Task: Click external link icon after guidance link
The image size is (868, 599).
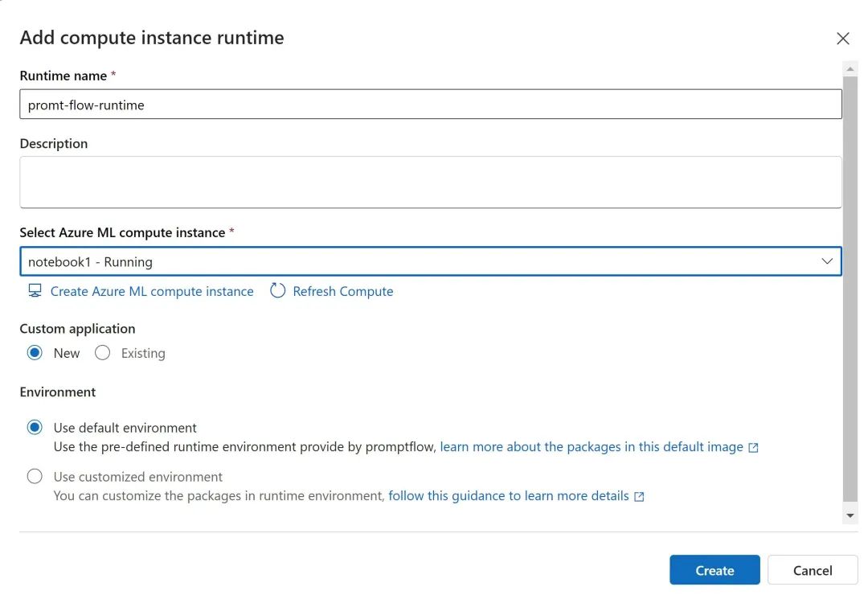Action: click(x=639, y=497)
